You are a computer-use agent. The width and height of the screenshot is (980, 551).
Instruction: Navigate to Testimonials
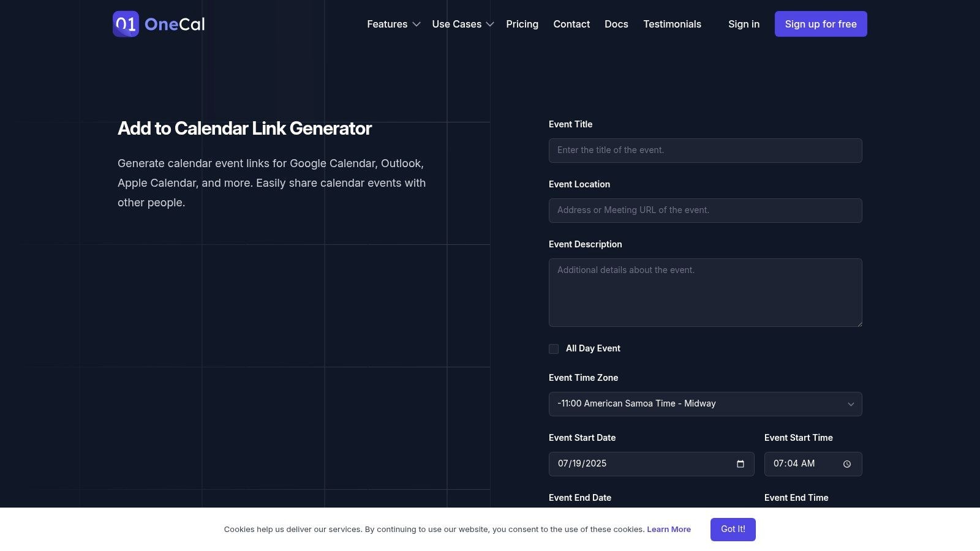[x=672, y=24]
